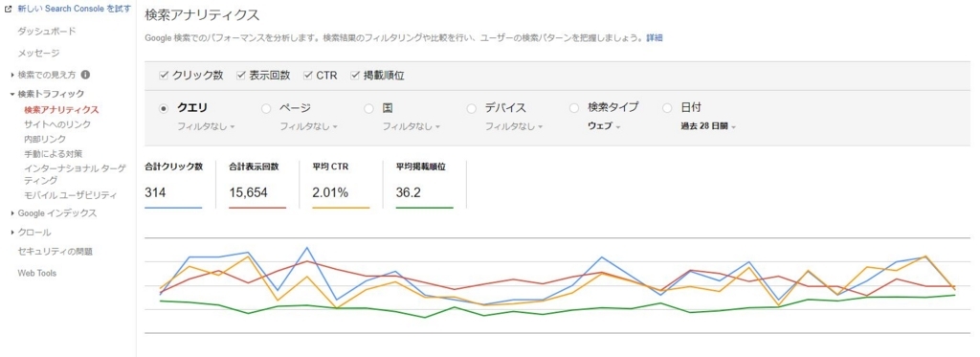Image resolution: width=980 pixels, height=357 pixels.
Task: Toggle the CTR checkbox
Action: [307, 76]
